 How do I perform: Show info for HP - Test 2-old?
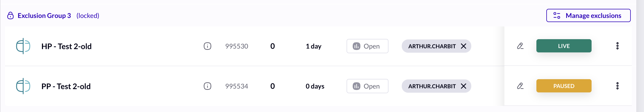(207, 46)
